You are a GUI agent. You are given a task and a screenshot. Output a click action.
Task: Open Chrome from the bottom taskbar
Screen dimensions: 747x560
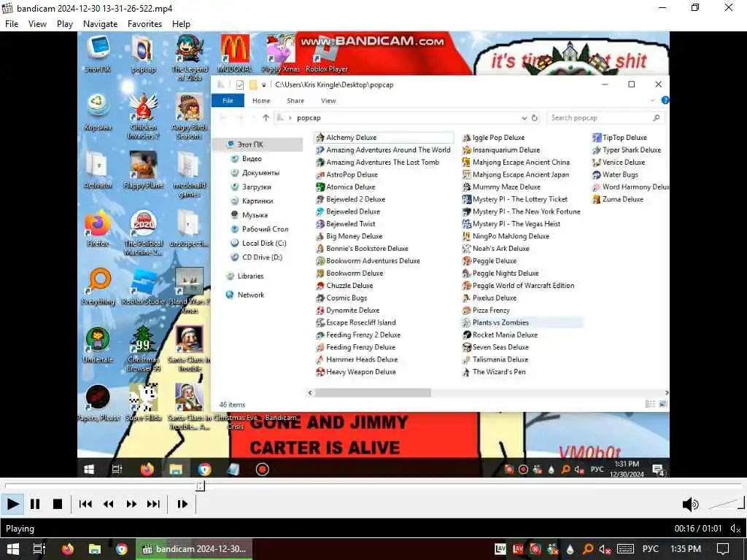click(x=122, y=549)
